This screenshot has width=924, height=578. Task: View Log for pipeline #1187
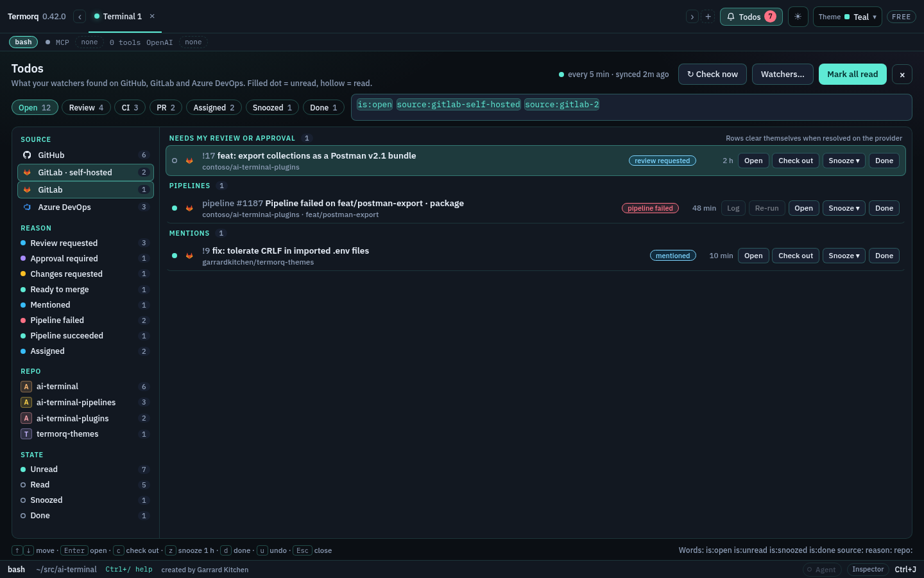coord(733,208)
